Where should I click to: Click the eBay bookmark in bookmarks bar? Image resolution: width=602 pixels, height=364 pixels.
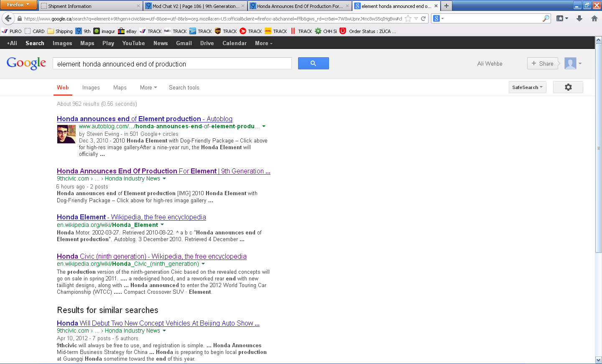[127, 31]
